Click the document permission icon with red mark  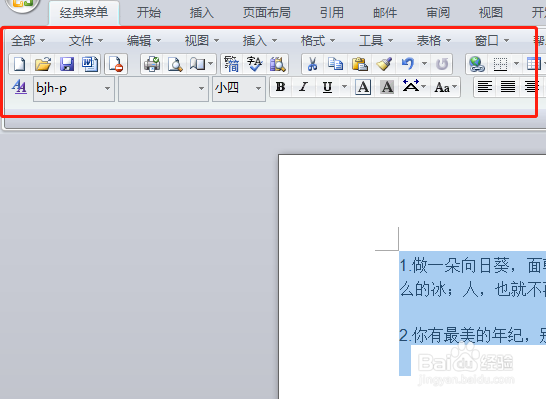(116, 64)
